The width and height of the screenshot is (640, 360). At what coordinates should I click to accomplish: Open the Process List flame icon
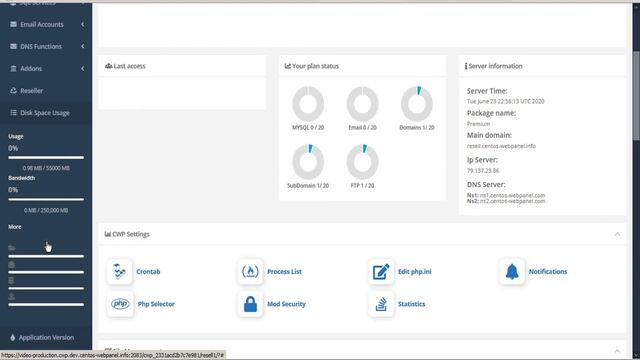tap(250, 271)
